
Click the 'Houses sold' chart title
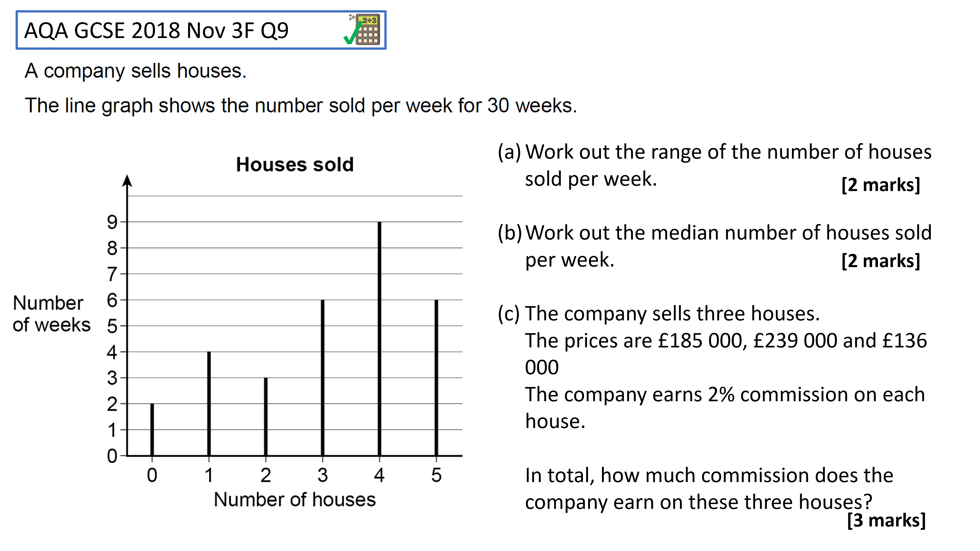pyautogui.click(x=295, y=165)
